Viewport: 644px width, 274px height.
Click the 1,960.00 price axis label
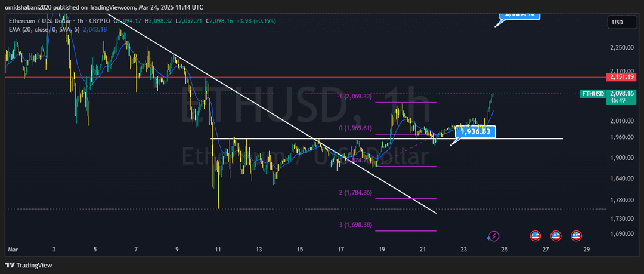(622, 137)
